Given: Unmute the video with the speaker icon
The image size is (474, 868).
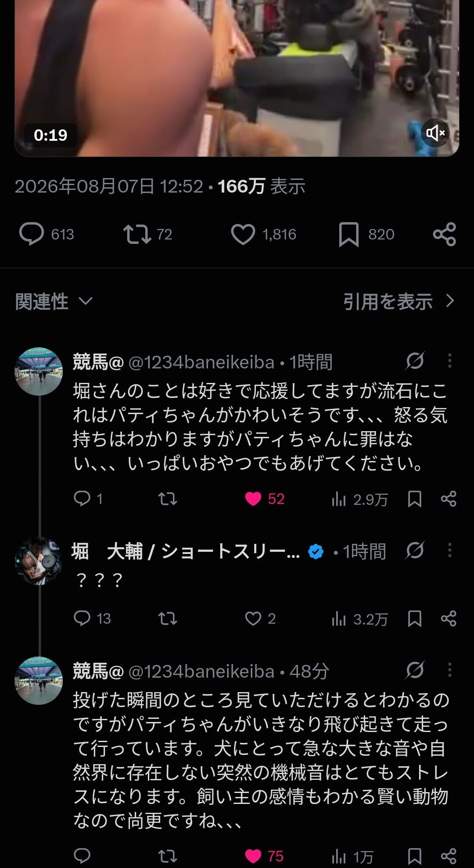Looking at the screenshot, I should [435, 132].
